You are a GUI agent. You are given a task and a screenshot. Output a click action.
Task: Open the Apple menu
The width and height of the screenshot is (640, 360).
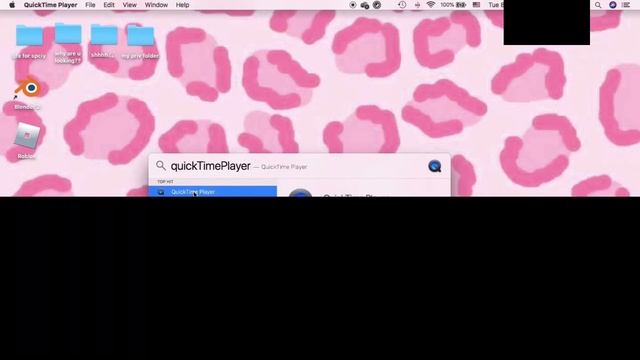12,5
